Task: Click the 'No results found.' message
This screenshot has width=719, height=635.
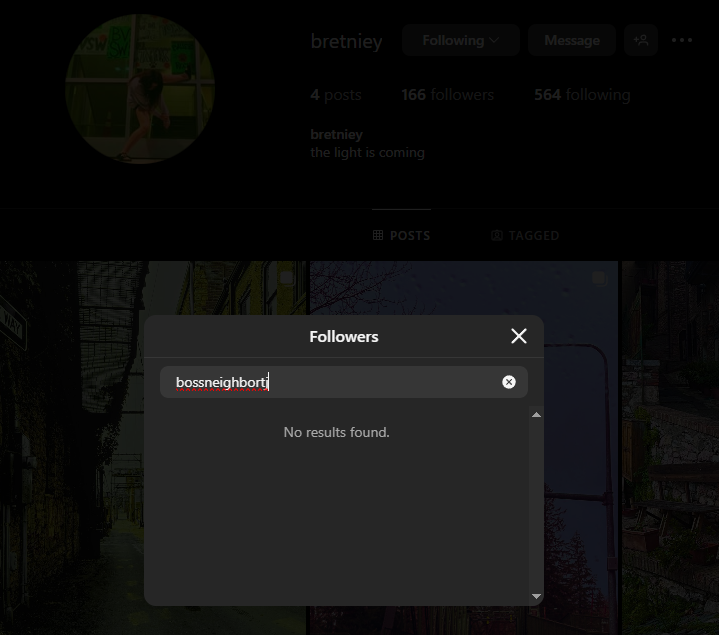Action: pyautogui.click(x=337, y=432)
